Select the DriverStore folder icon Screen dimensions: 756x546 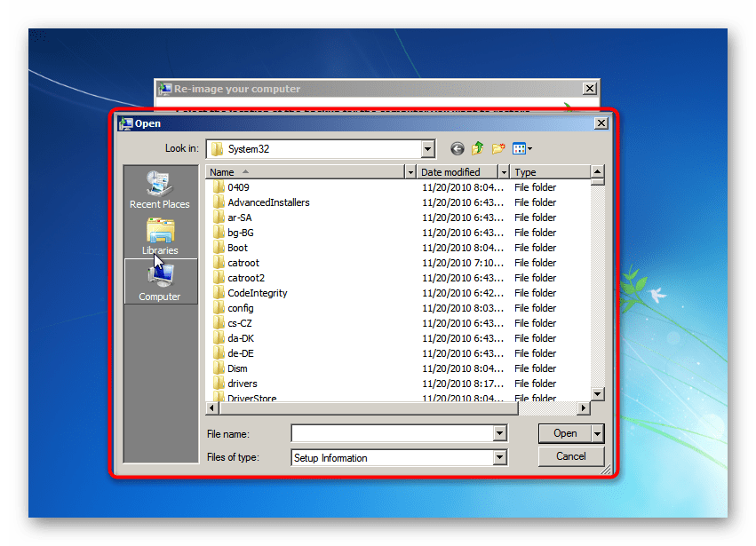tap(219, 398)
